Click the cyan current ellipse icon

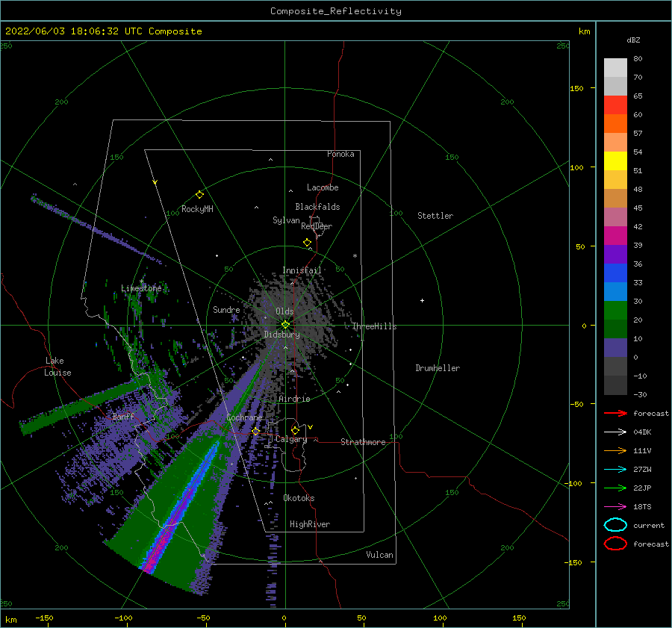615,525
